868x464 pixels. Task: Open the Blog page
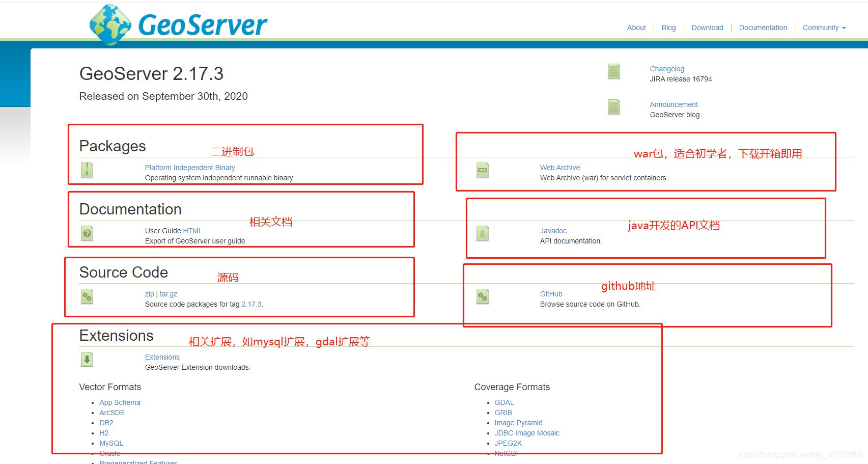668,28
